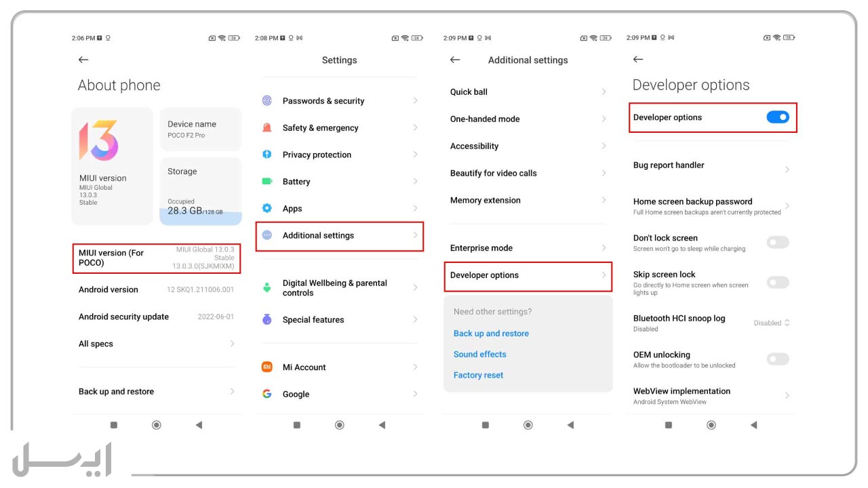Turn off the Developer options switch
This screenshot has height=488, width=868.
click(778, 117)
